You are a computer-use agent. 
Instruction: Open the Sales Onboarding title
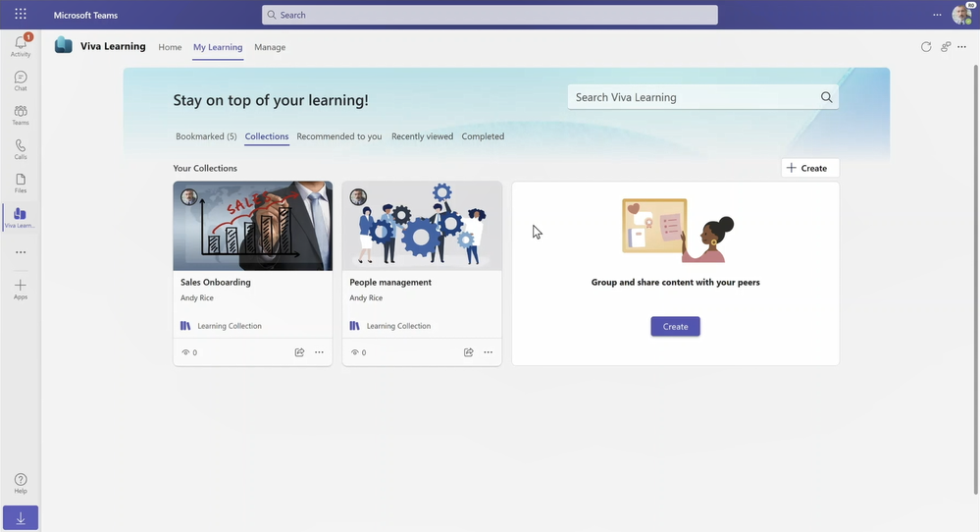216,282
